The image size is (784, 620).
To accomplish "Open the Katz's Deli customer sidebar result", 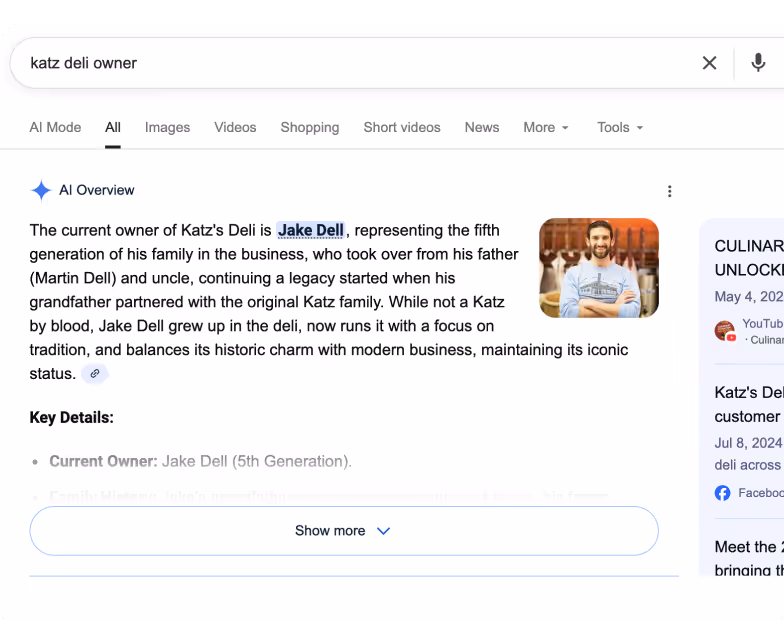I will point(749,404).
